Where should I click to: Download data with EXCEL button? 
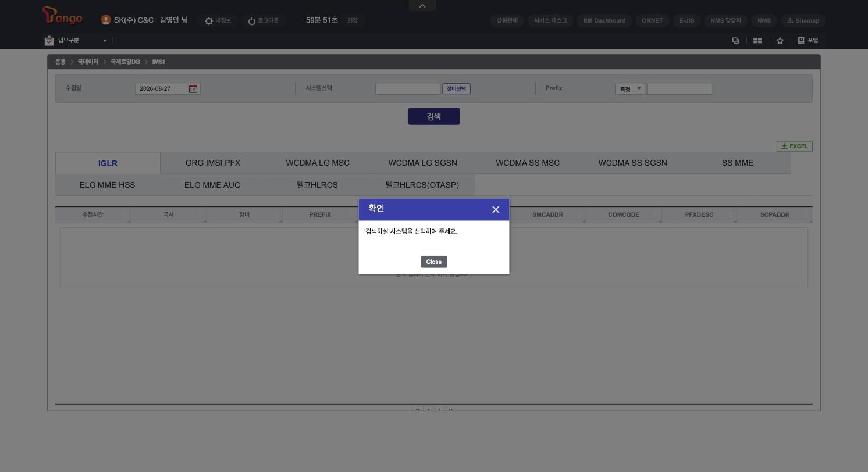795,146
